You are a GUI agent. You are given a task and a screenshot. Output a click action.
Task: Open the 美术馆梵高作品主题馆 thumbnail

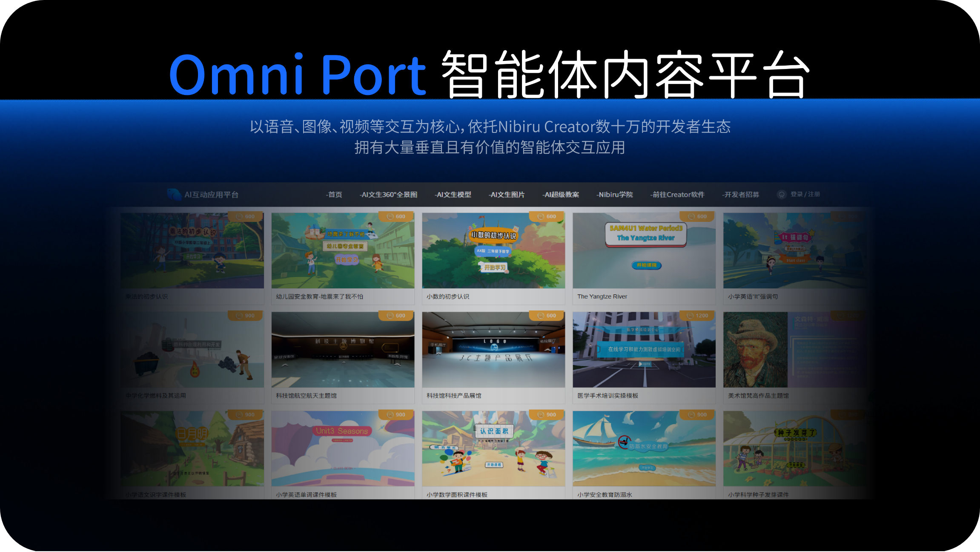coord(795,350)
